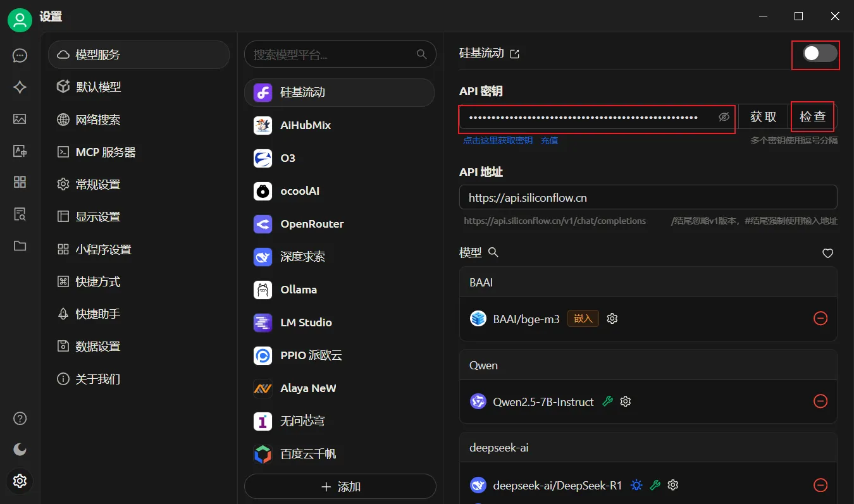The height and width of the screenshot is (504, 854).
Task: Open the knowledge base sidebar icon
Action: (20, 214)
